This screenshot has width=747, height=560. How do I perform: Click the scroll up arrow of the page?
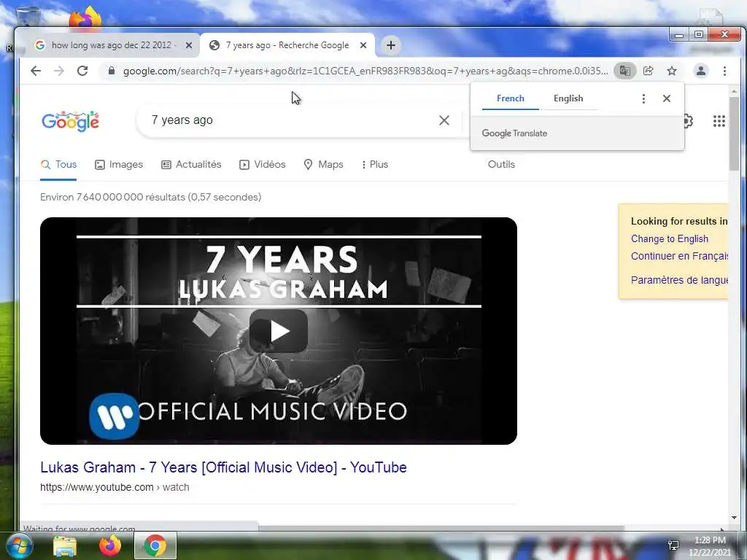click(x=734, y=91)
